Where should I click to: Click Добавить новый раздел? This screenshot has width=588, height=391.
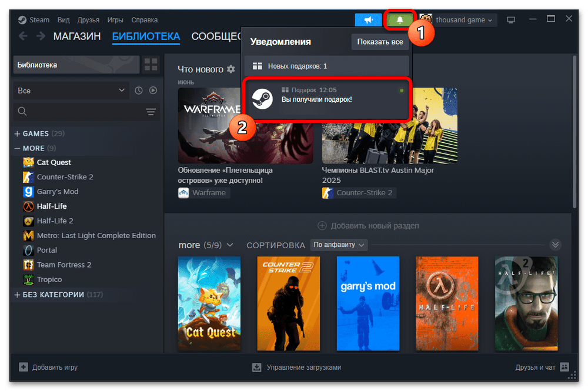pos(369,226)
